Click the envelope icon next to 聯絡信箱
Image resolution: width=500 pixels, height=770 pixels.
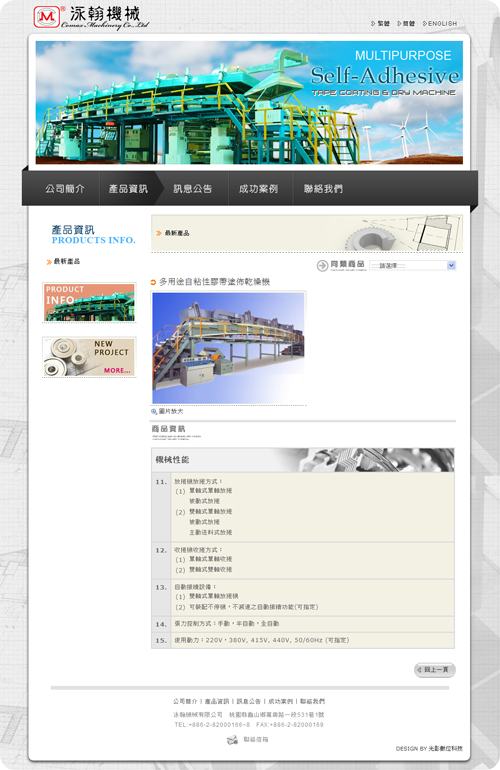pyautogui.click(x=232, y=740)
